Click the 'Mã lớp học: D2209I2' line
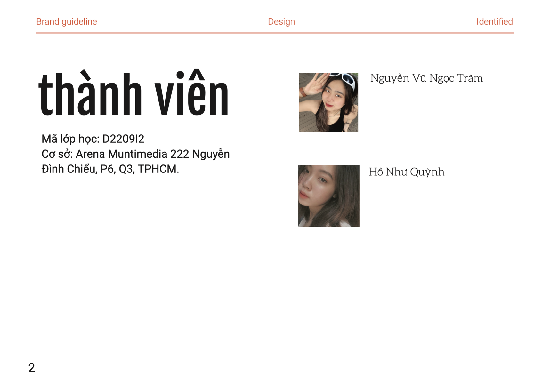550x392 pixels. pyautogui.click(x=93, y=139)
